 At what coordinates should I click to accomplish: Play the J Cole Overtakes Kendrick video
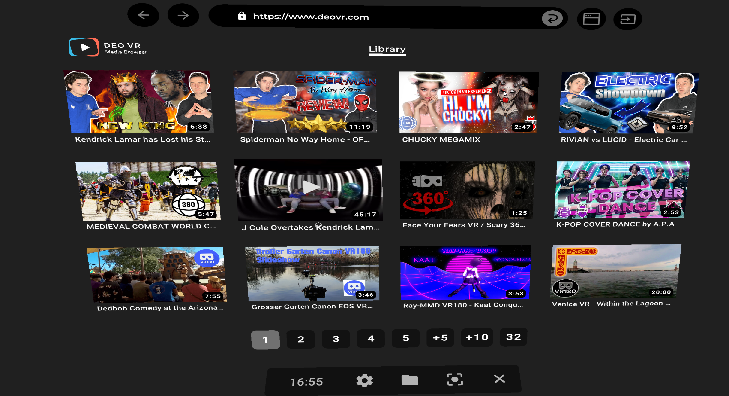[309, 189]
